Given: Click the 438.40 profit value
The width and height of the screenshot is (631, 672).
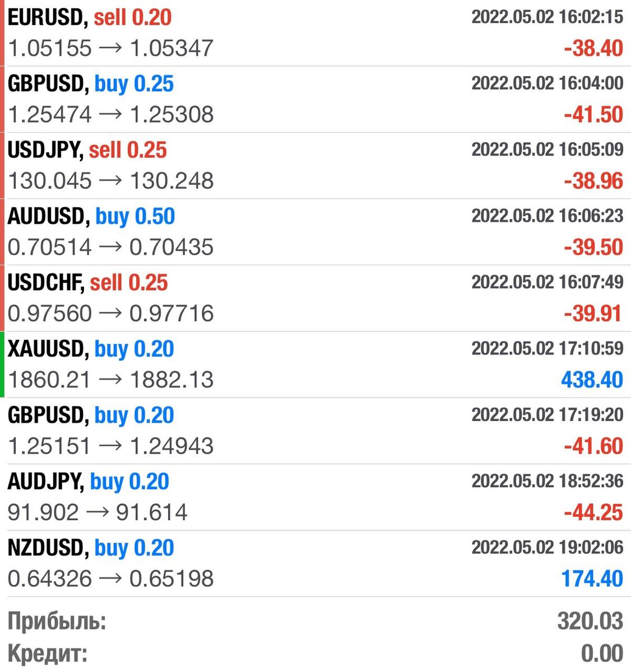Looking at the screenshot, I should point(592,380).
